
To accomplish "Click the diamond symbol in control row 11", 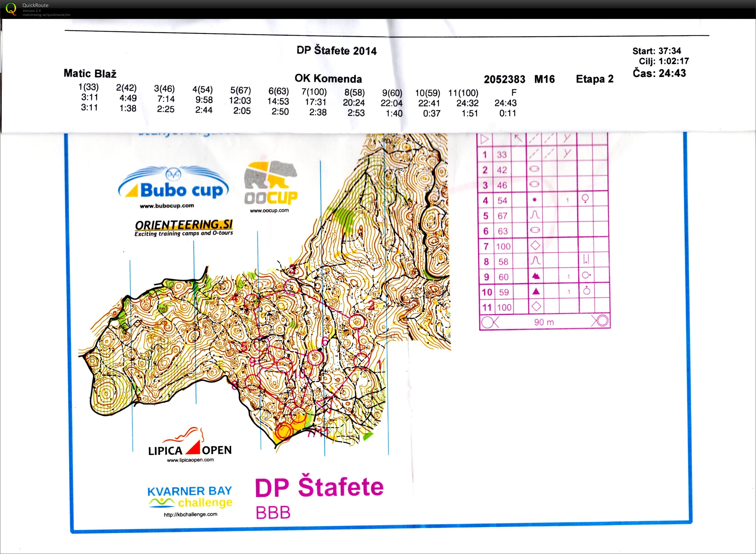I will click(536, 306).
